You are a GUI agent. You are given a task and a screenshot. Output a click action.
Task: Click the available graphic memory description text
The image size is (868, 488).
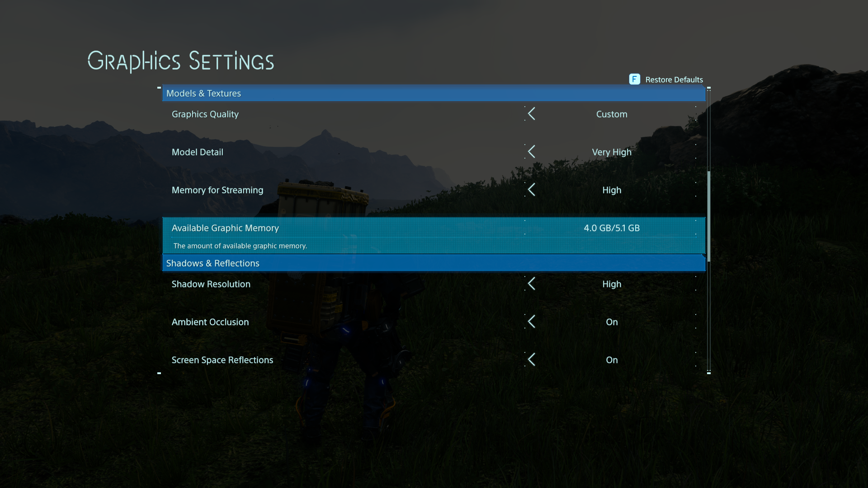coord(240,246)
